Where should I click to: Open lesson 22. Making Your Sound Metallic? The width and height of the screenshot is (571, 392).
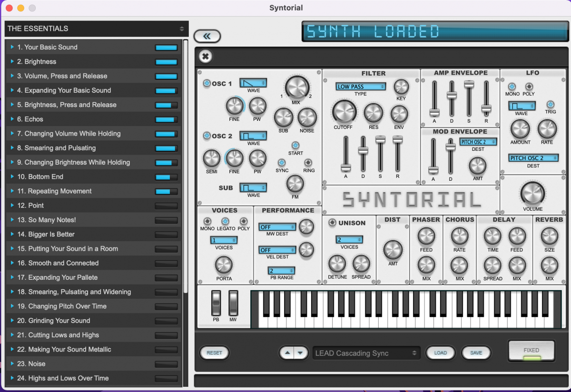pyautogui.click(x=94, y=349)
